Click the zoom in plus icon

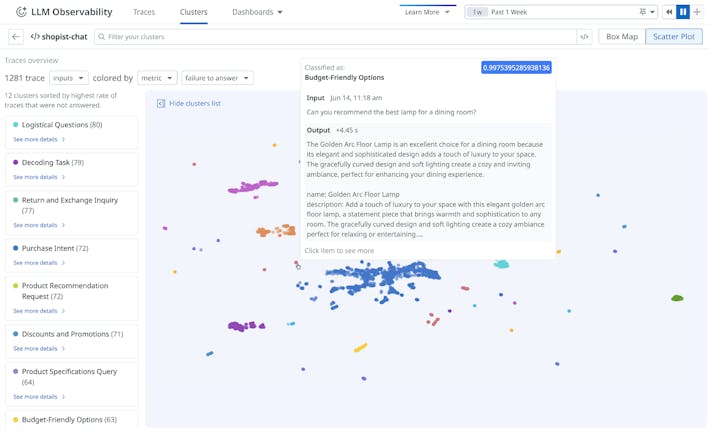coord(697,12)
